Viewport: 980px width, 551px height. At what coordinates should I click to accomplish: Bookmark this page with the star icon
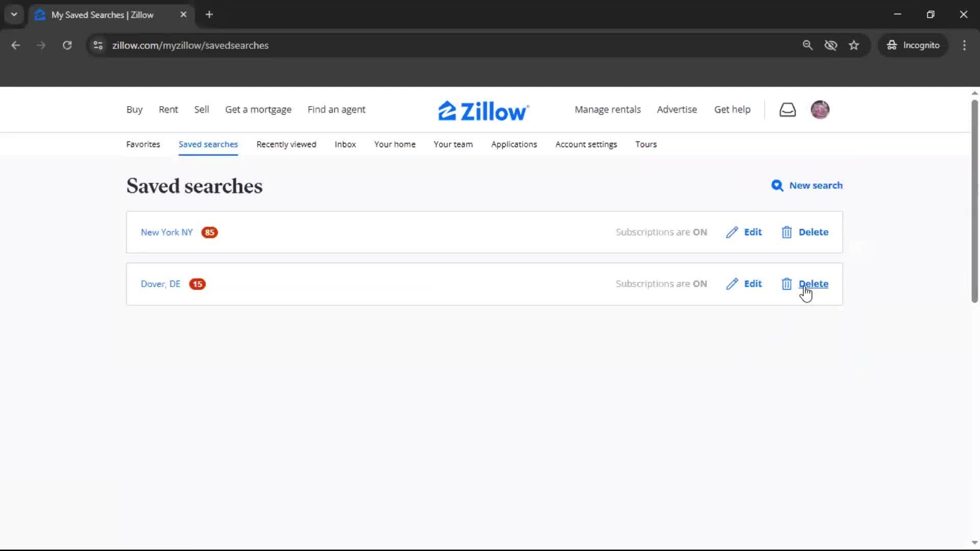point(854,45)
